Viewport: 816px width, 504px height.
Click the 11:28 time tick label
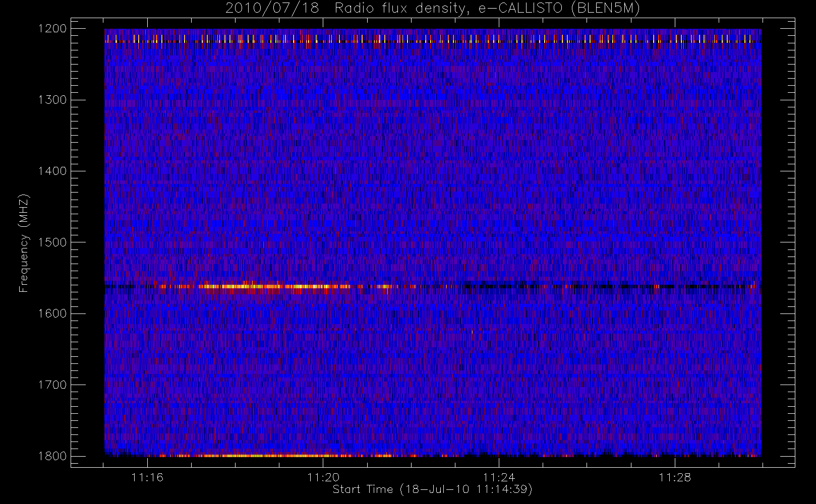(675, 477)
